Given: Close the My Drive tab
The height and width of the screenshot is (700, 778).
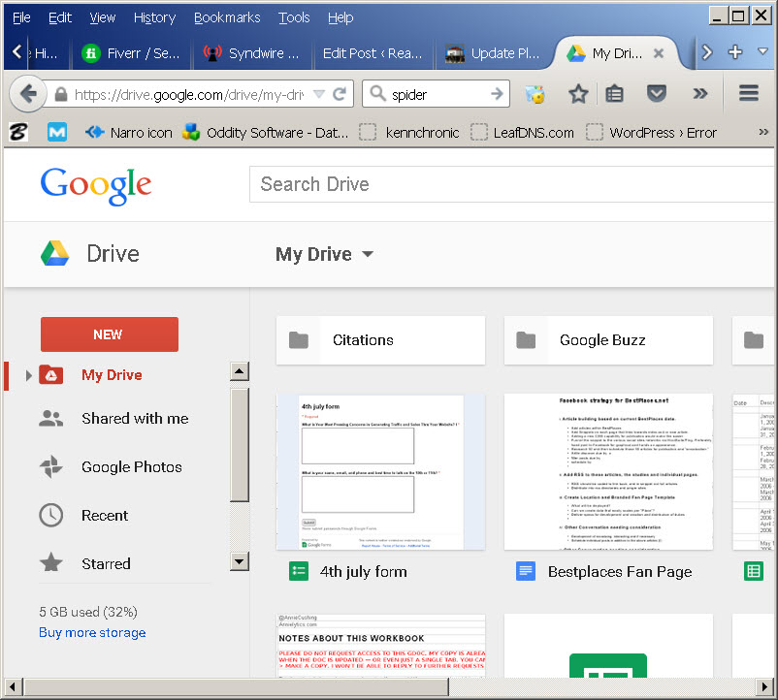Looking at the screenshot, I should [x=659, y=52].
